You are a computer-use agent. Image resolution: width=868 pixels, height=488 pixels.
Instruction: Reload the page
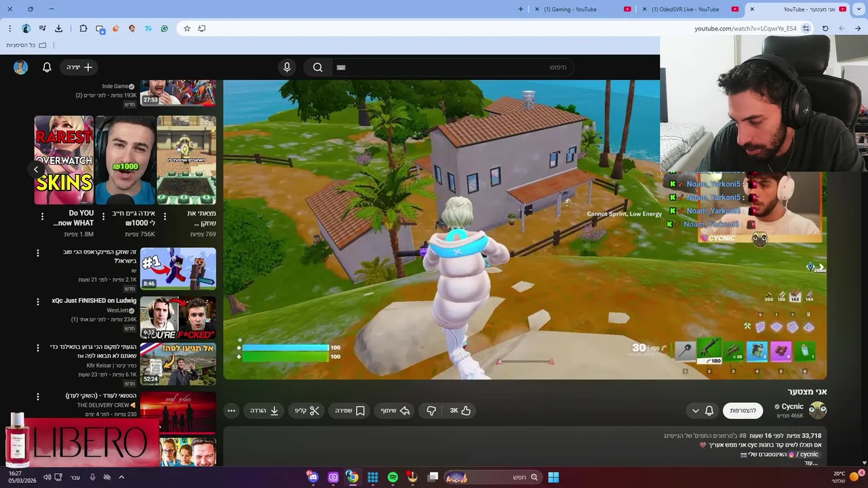coord(825,28)
